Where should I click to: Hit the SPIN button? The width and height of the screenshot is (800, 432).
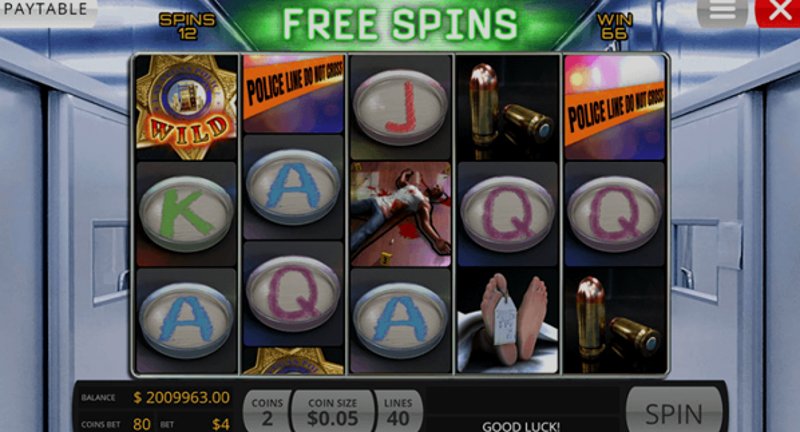pos(674,411)
